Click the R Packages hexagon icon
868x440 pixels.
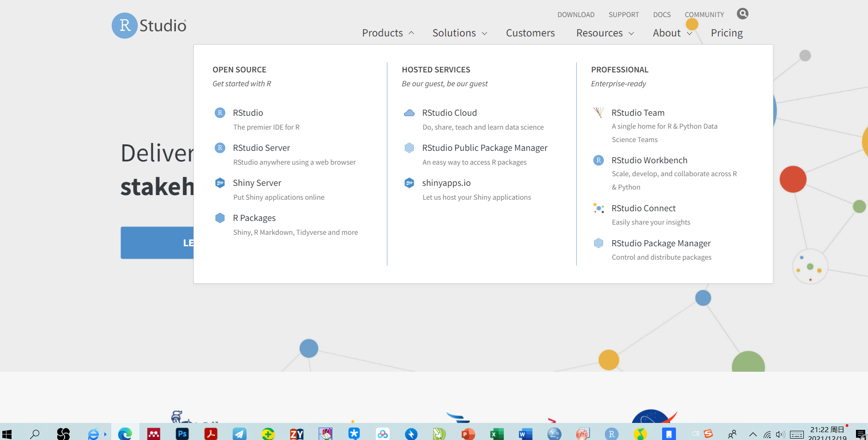[x=220, y=218]
